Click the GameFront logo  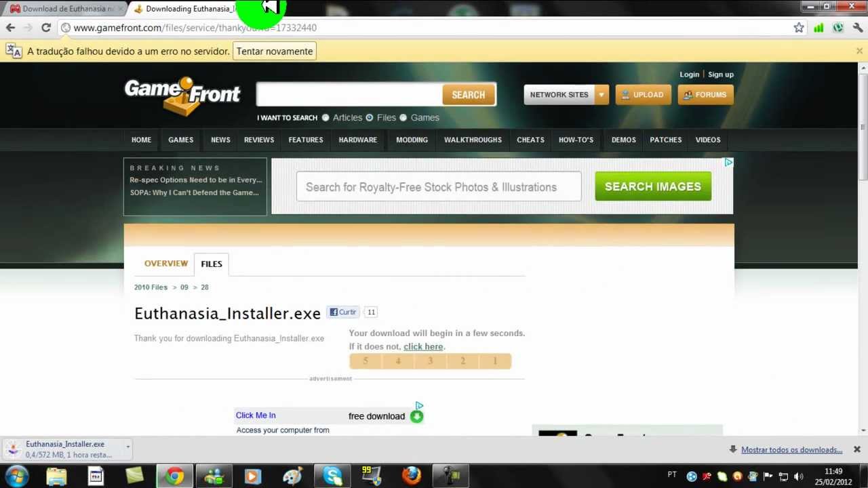[182, 95]
